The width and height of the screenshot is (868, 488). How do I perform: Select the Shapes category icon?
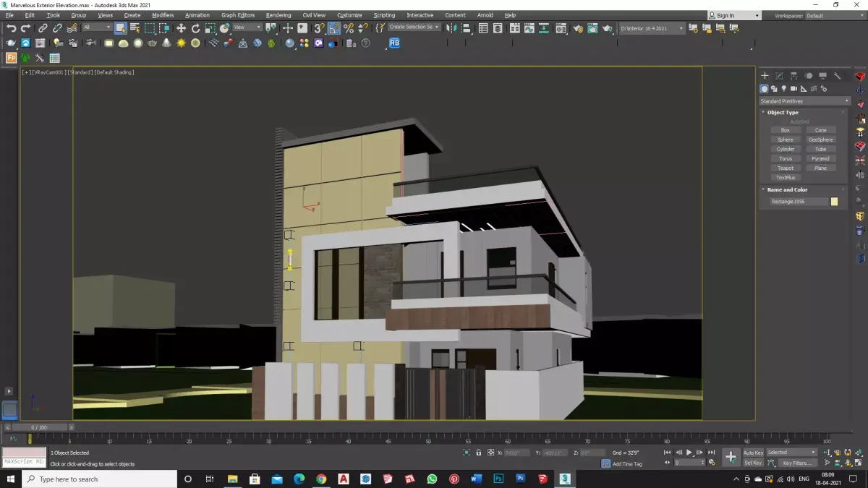[774, 88]
